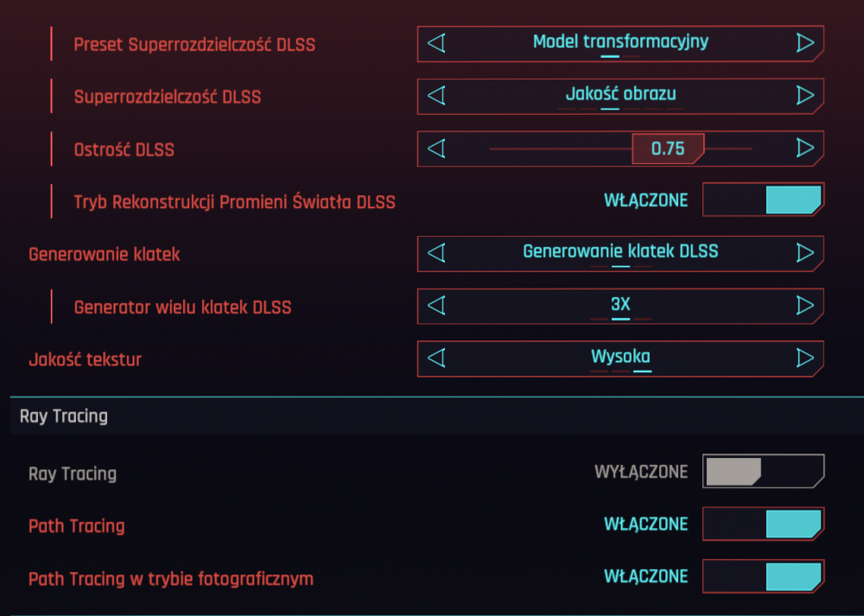Select the Ray Tracing section header

(x=63, y=416)
